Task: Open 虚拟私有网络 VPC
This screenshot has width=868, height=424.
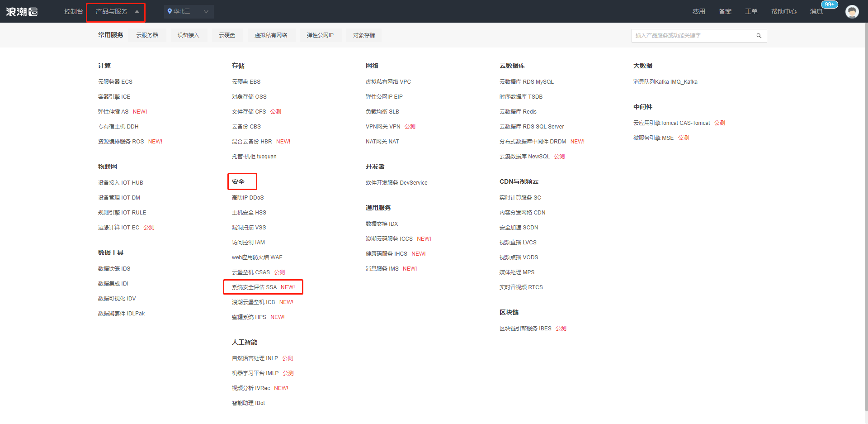Action: (x=388, y=82)
